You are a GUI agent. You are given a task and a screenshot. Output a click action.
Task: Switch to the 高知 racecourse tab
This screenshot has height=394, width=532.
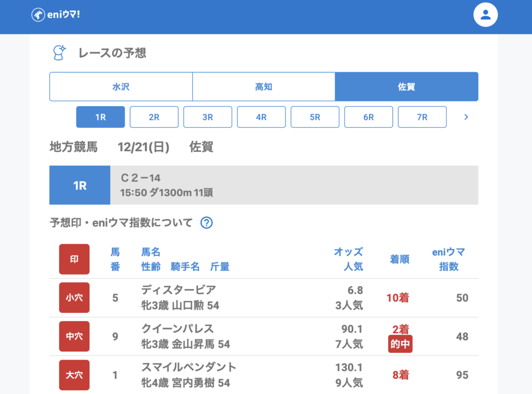click(x=263, y=87)
